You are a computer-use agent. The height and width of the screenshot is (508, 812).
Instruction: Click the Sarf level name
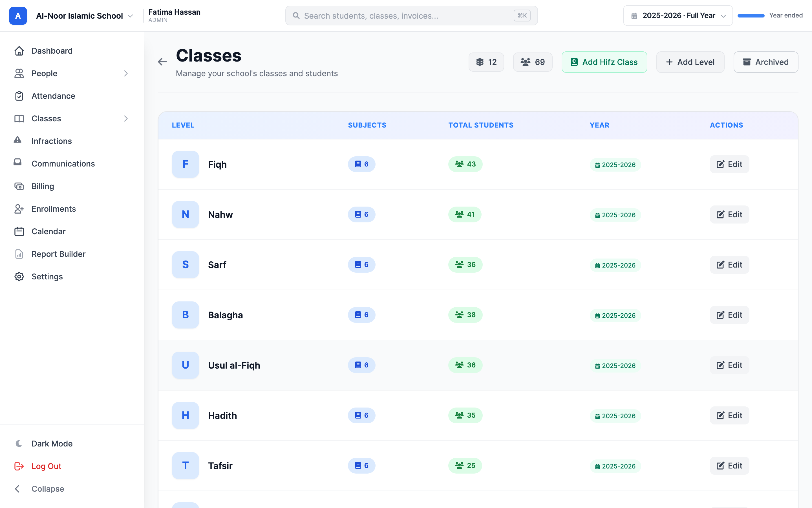coord(217,265)
